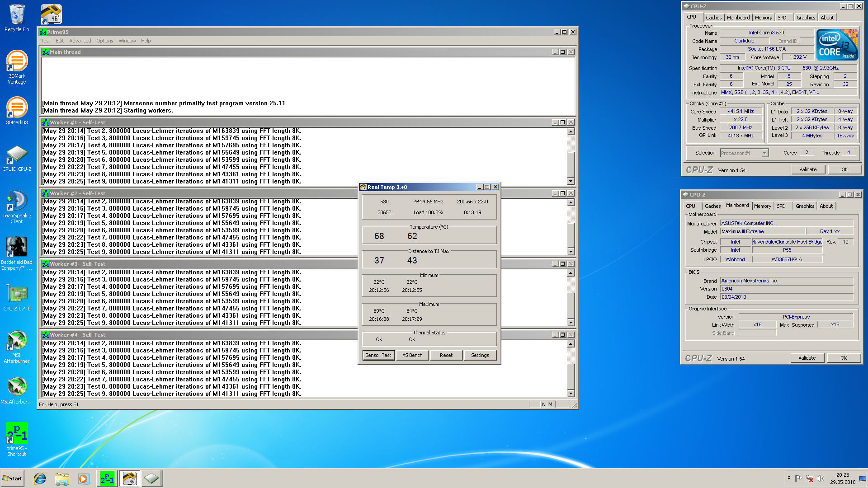
Task: Click the Intel Core i3 logo in CPU-Z
Action: point(837,44)
